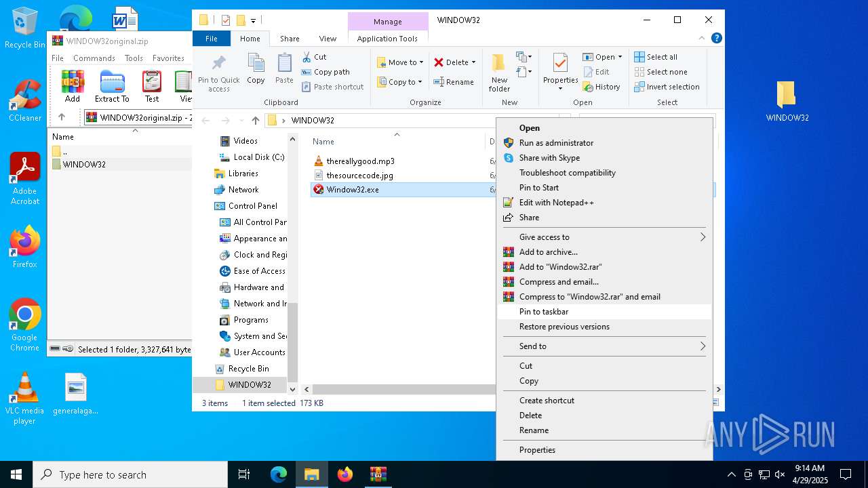Open the Application Tools tab
This screenshot has height=488, width=868.
coord(387,39)
